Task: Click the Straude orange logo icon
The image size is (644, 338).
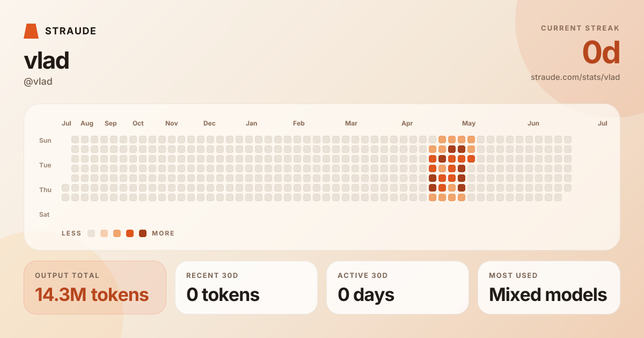Action: [x=31, y=31]
